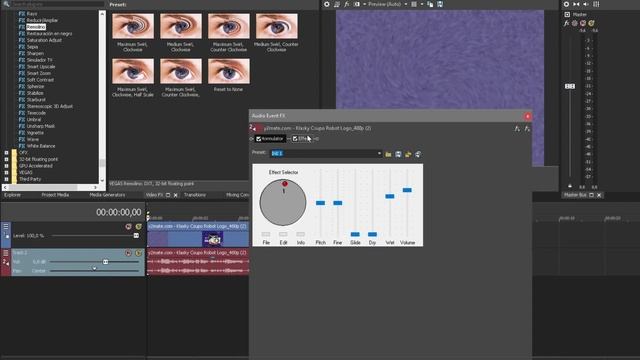
Task: Save preset icon in Audio Event FX
Action: (398, 154)
